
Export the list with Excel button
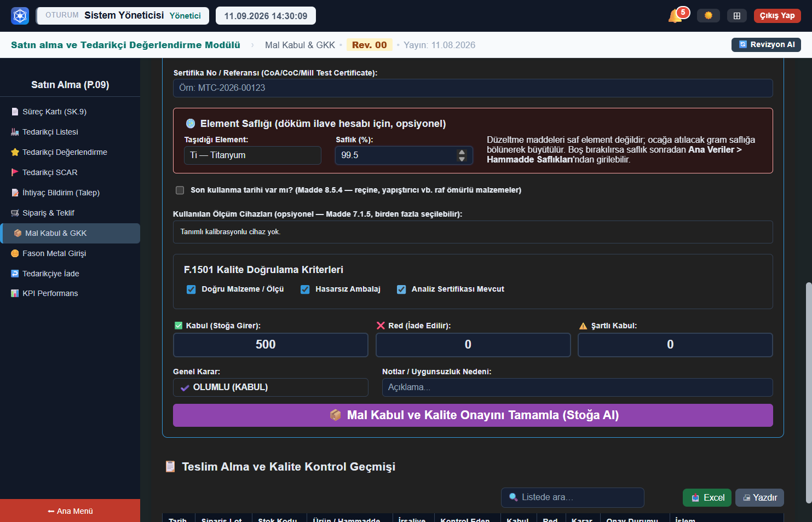(x=707, y=498)
